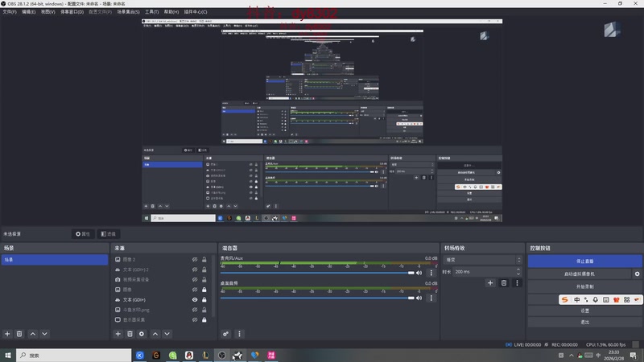Open virtual camera settings gear icon

[x=637, y=274]
